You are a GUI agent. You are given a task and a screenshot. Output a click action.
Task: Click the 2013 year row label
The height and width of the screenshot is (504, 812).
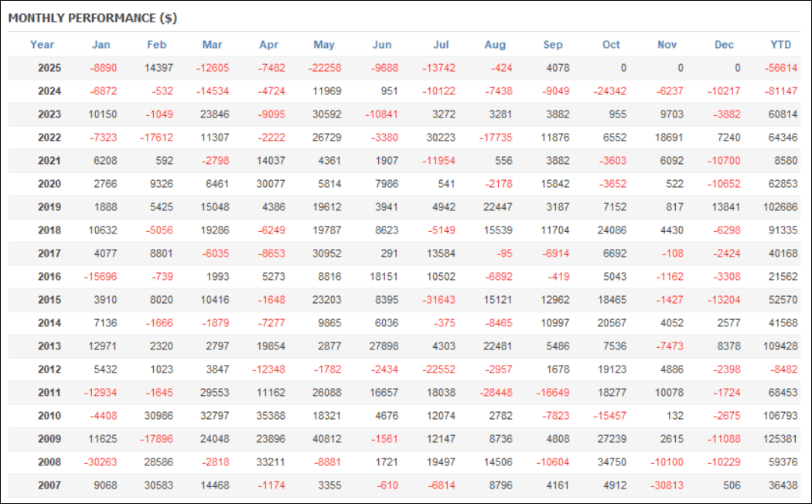49,346
